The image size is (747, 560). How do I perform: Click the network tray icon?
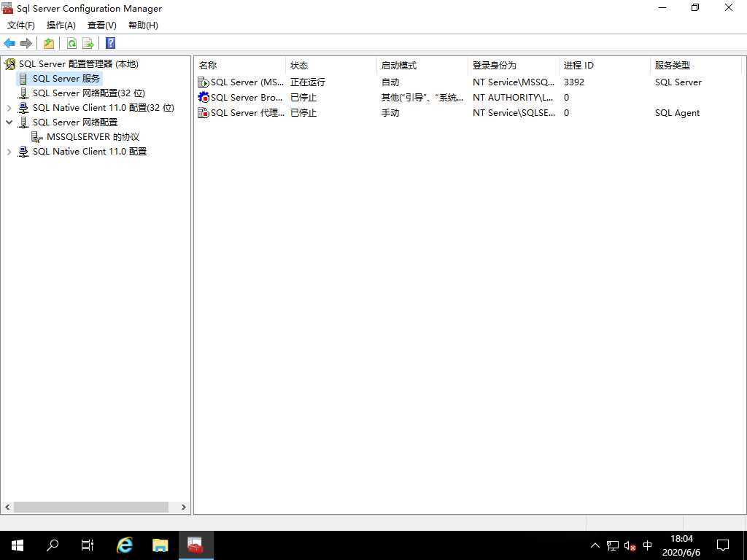coord(613,545)
